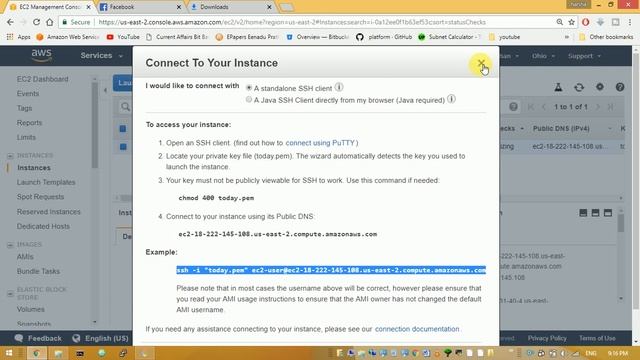Go to Events in sidebar
The height and width of the screenshot is (360, 640).
[28, 93]
